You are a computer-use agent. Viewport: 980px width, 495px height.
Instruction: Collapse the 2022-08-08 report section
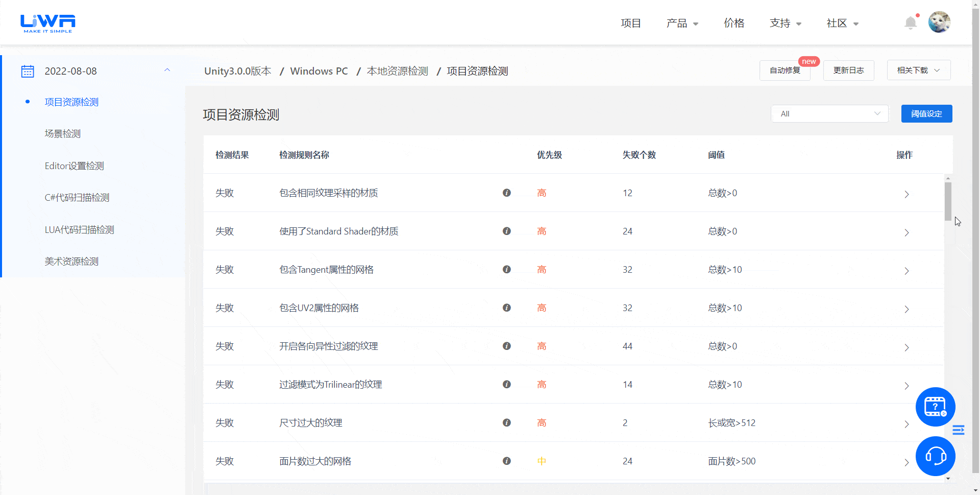(167, 70)
